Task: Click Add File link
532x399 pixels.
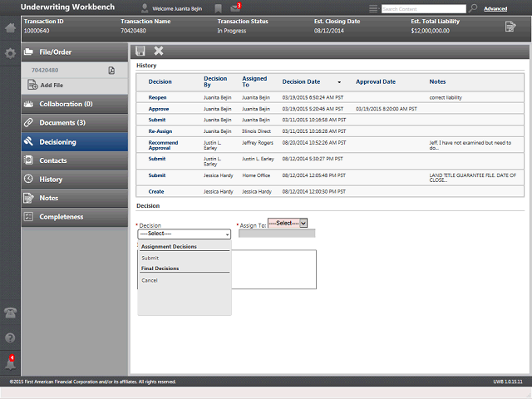Action: click(52, 85)
